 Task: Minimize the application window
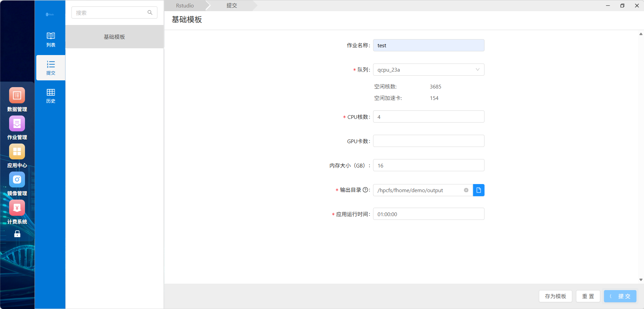[x=608, y=5]
